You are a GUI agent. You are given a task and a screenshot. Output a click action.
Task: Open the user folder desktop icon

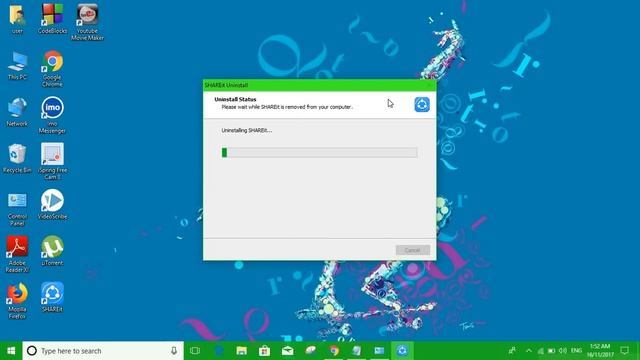click(17, 19)
